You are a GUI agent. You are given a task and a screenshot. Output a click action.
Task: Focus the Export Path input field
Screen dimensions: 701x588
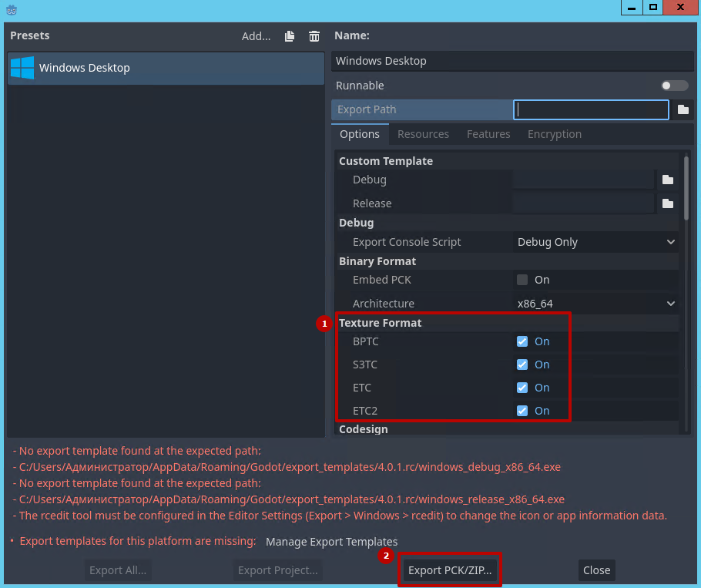pos(591,109)
